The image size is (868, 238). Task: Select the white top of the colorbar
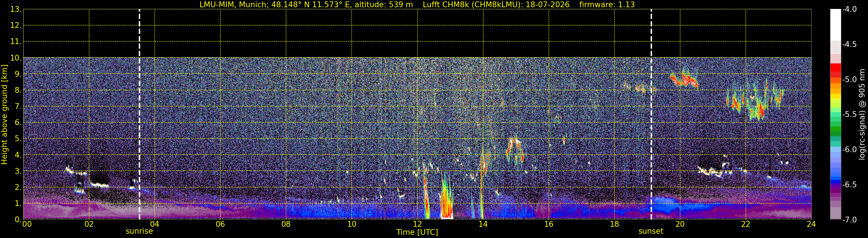click(x=836, y=25)
